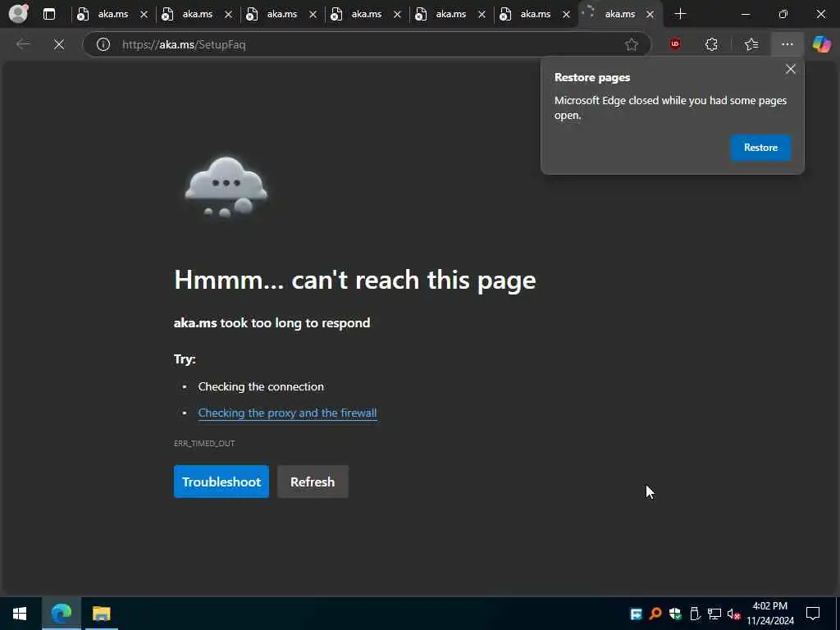Image resolution: width=840 pixels, height=630 pixels.
Task: Go back with the back arrow
Action: (x=23, y=44)
